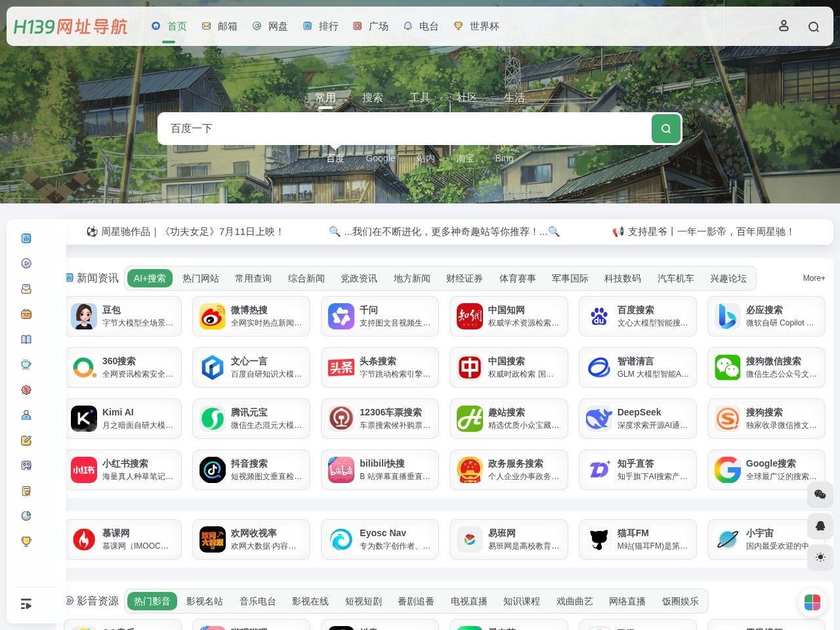Open the 中国知网 site card
The width and height of the screenshot is (840, 630).
pos(509,316)
